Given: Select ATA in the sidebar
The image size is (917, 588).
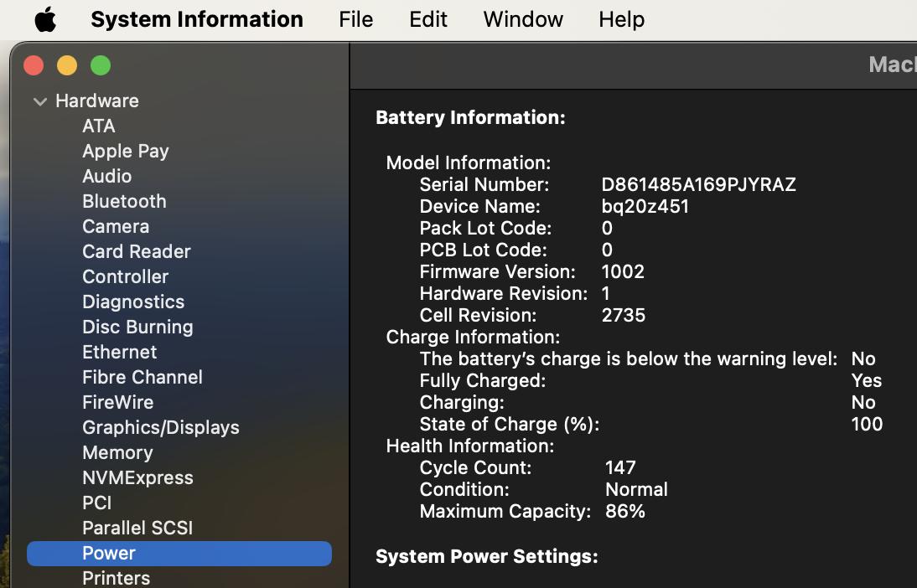Looking at the screenshot, I should click(99, 126).
